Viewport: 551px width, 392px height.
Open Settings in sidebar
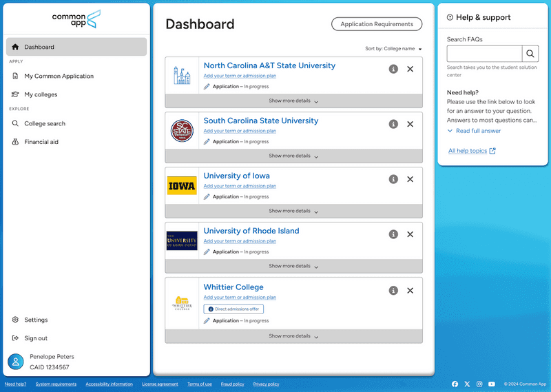pos(36,320)
